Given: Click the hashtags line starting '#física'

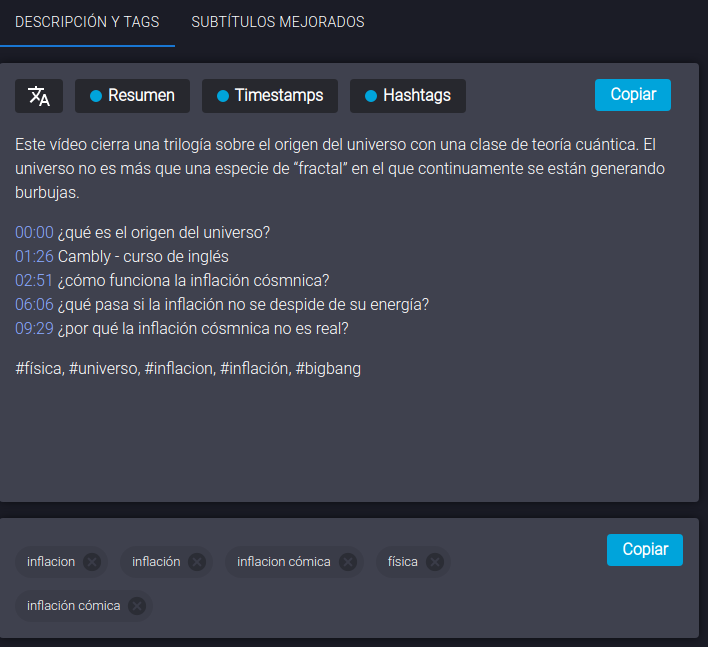Looking at the screenshot, I should [188, 368].
